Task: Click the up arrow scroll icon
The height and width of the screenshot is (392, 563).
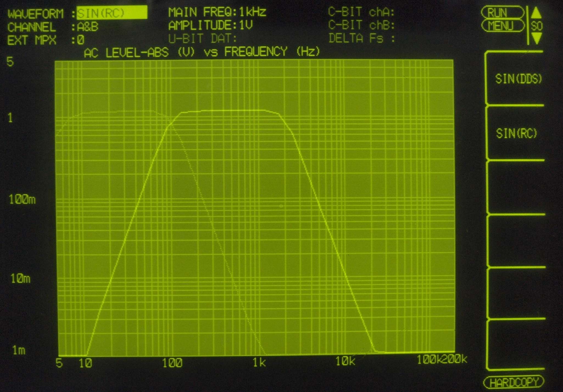Action: (536, 13)
